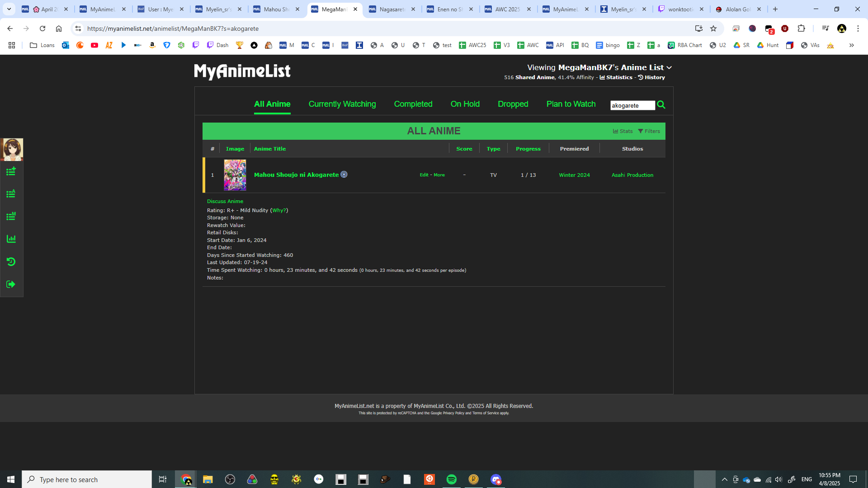
Task: Switch to the Plan to Watch tab
Action: click(571, 104)
